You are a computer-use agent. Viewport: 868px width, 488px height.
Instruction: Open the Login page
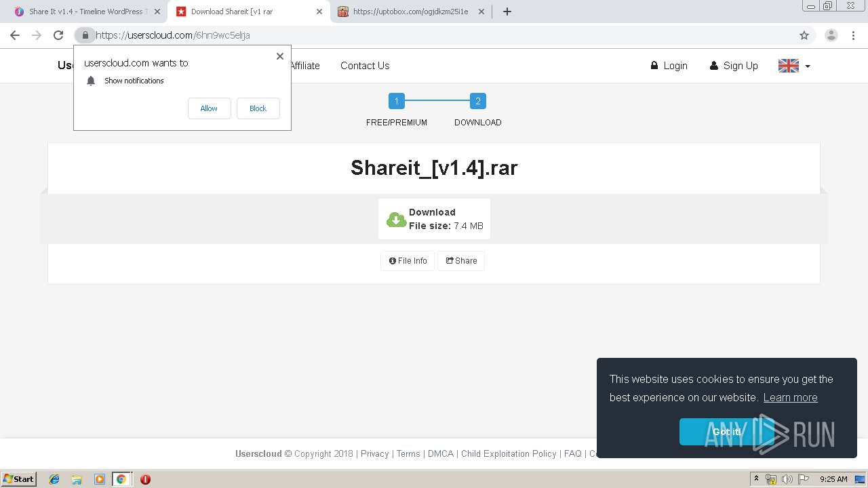point(669,66)
